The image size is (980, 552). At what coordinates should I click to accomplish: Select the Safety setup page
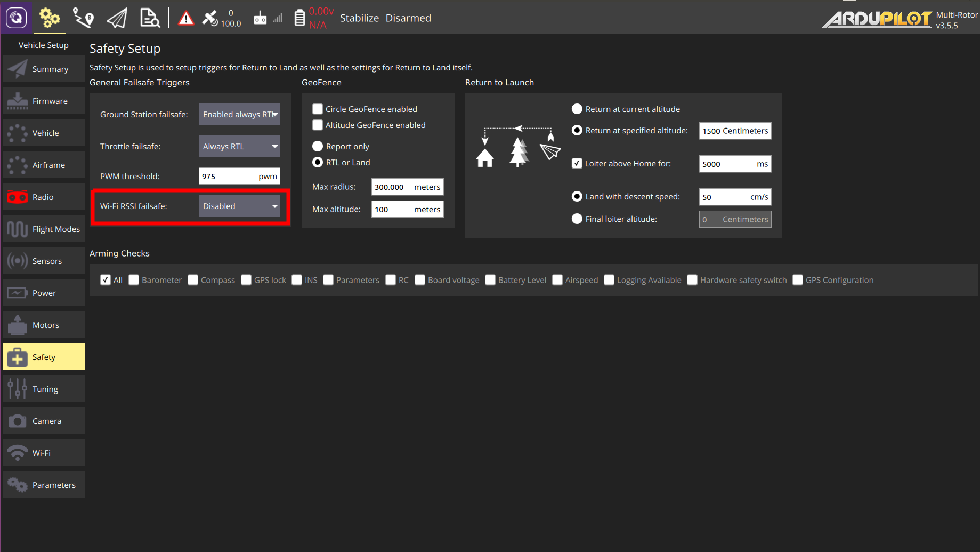[x=44, y=357]
